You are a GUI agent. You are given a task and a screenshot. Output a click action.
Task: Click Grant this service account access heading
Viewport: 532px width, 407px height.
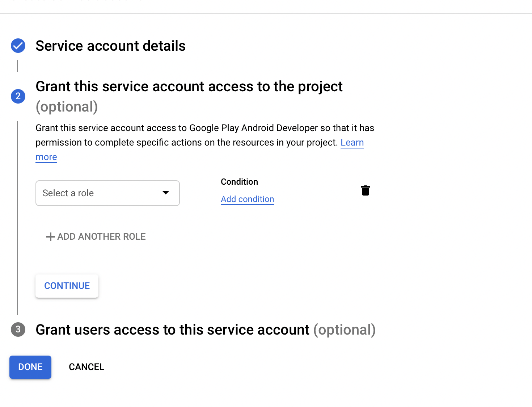[189, 87]
